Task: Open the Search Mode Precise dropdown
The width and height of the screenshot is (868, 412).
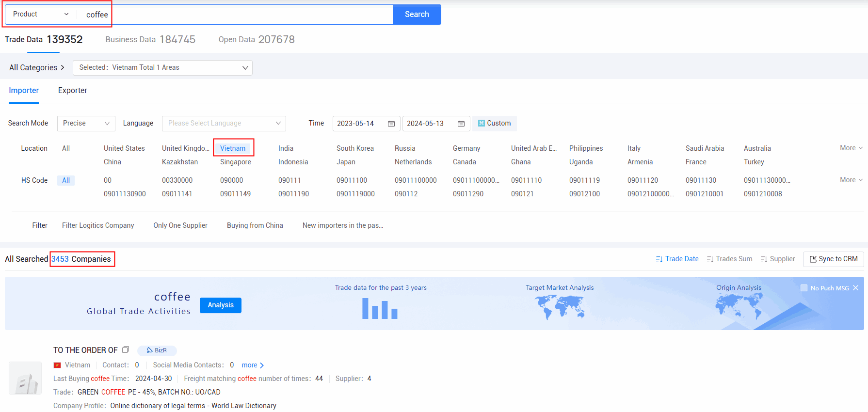Action: pyautogui.click(x=86, y=124)
